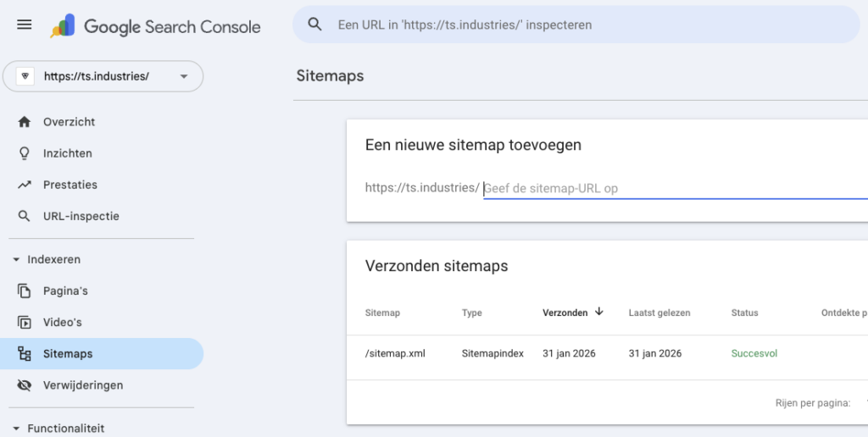
Task: Click the 'Verzonden sitemaps' heading
Action: pos(437,266)
